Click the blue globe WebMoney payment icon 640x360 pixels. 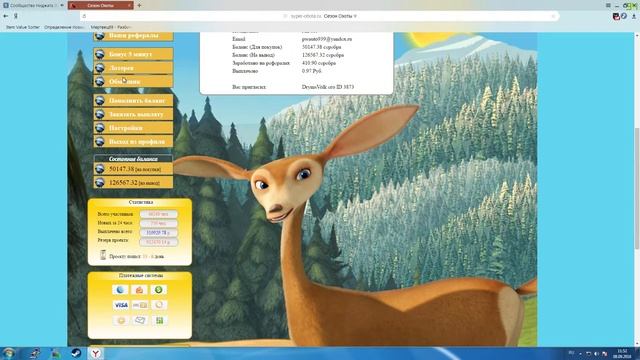coord(120,290)
